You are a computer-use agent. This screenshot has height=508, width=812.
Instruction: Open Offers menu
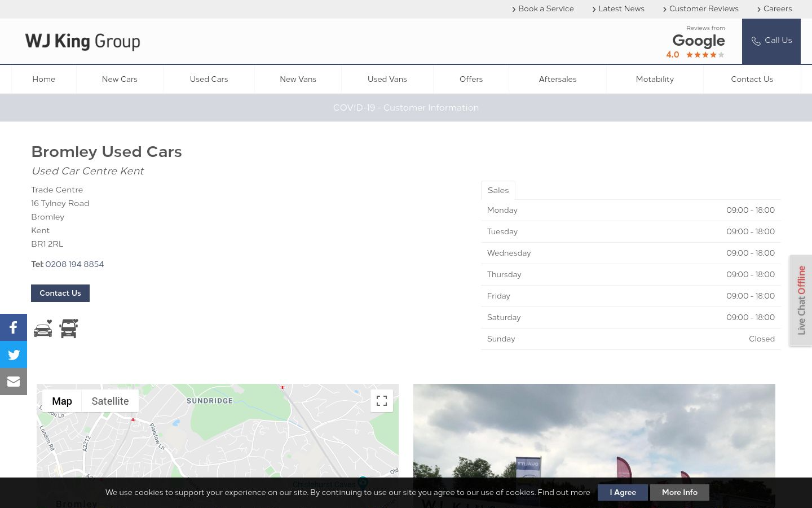[x=471, y=79]
